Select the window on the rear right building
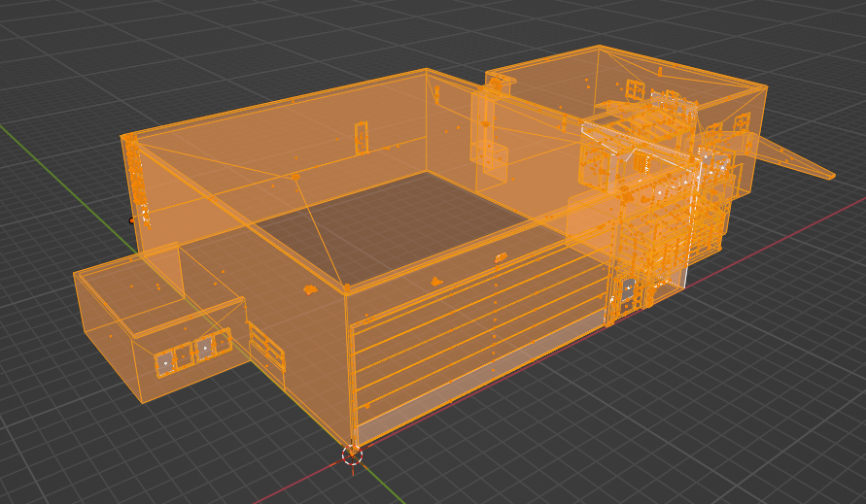 [634, 91]
